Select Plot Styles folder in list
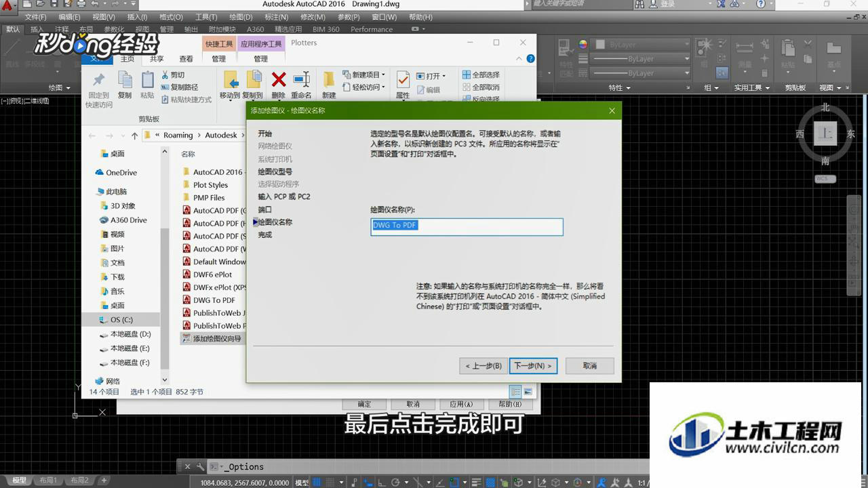The height and width of the screenshot is (488, 868). [x=205, y=185]
